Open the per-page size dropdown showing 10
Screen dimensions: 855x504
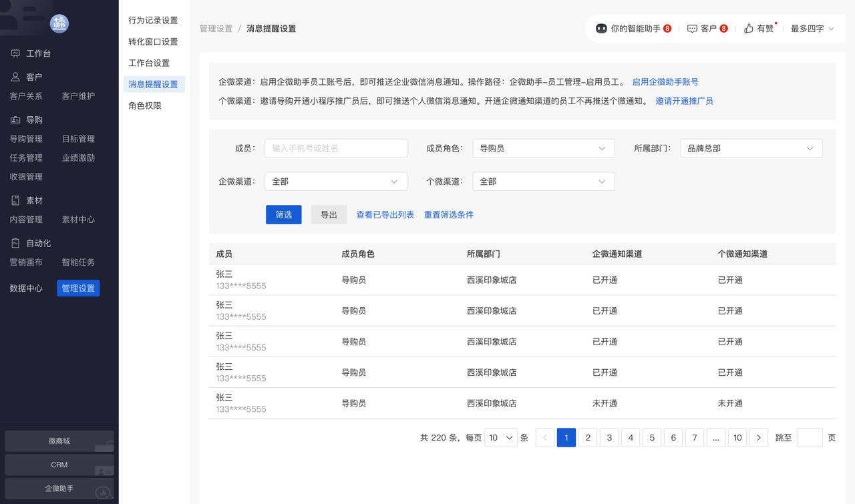point(501,438)
